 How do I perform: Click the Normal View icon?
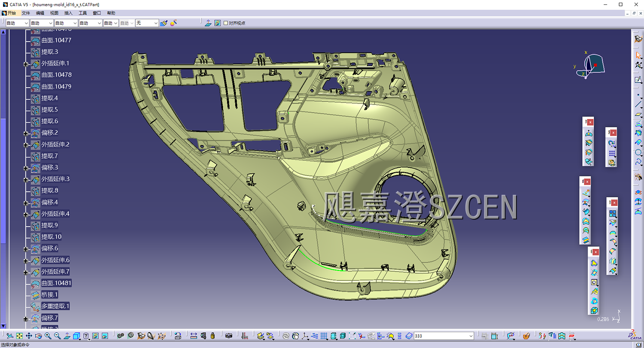click(67, 336)
